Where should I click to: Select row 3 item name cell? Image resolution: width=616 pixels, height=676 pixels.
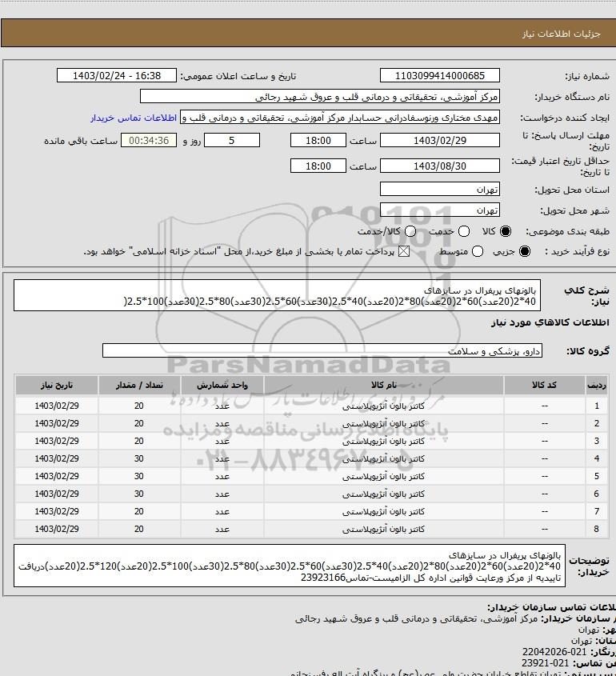point(384,442)
